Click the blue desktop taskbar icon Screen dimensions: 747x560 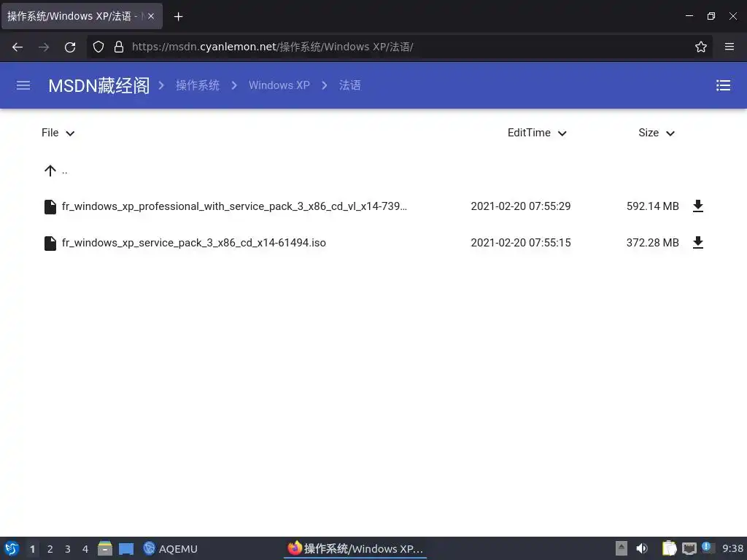point(126,549)
